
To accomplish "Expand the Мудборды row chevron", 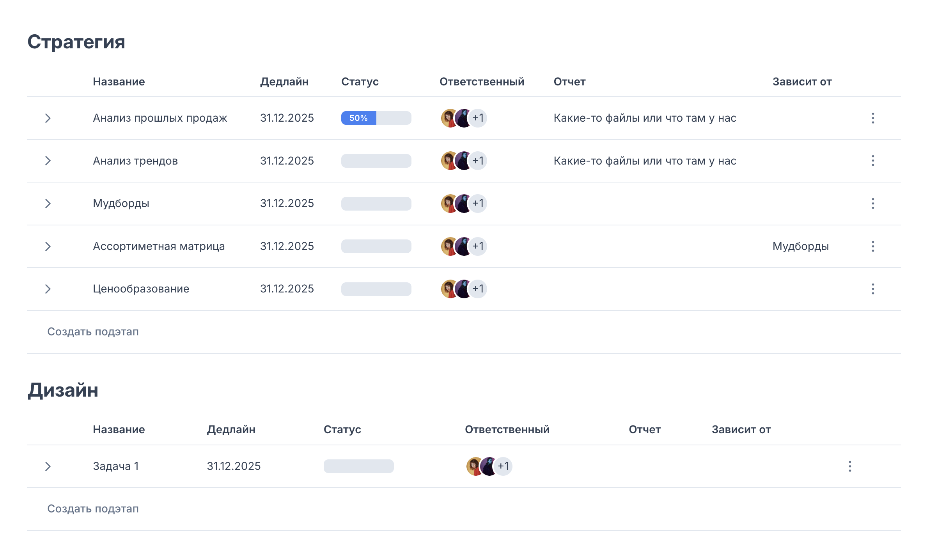I will click(x=48, y=204).
